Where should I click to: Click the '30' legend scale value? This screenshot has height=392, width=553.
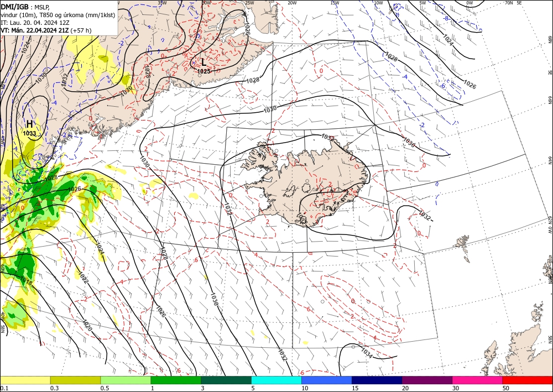point(456,388)
